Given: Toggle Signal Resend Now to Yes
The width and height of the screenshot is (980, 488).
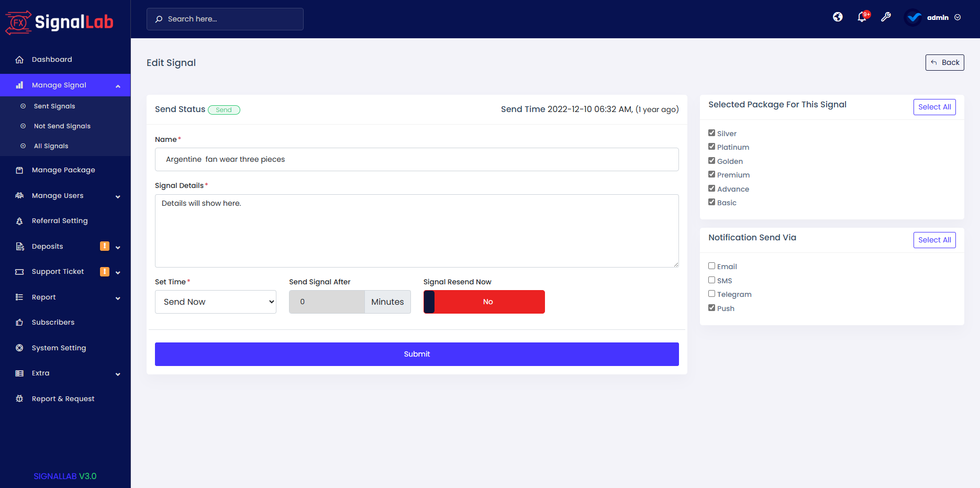Looking at the screenshot, I should click(x=484, y=302).
